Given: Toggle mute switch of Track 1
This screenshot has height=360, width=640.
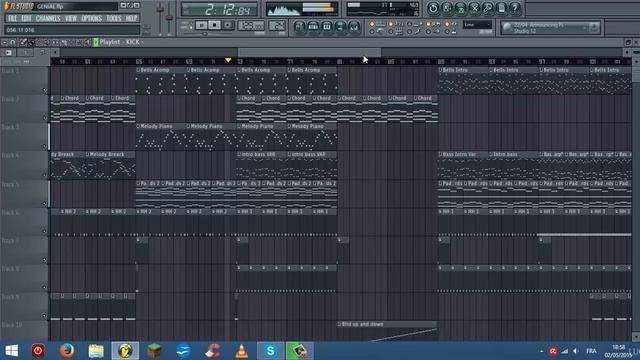Looking at the screenshot, I should click(x=44, y=90).
